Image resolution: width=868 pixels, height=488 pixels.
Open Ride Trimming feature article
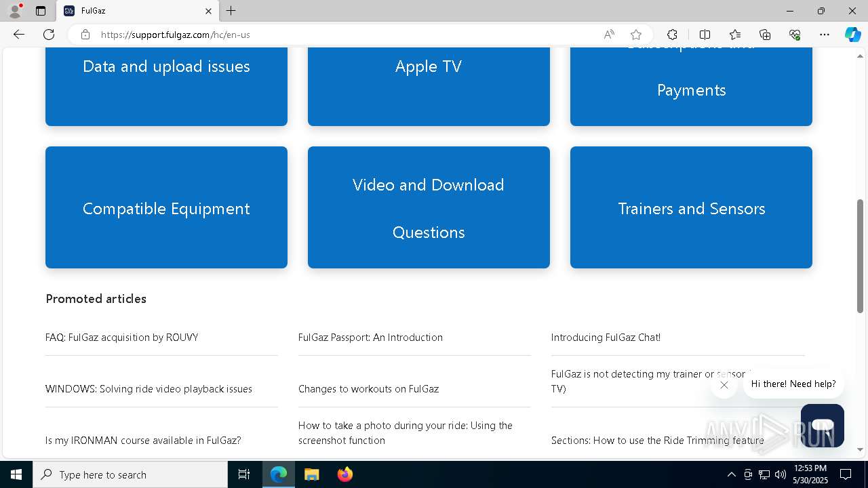658,441
